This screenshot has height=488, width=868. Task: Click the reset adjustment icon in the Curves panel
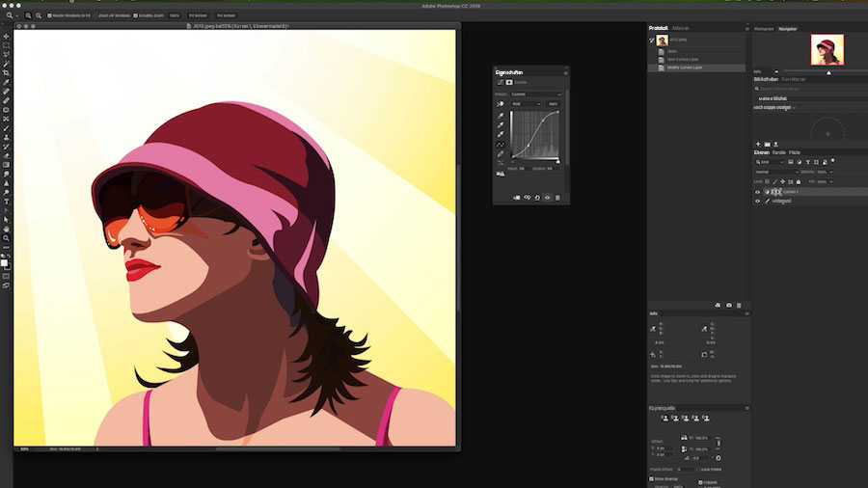537,198
